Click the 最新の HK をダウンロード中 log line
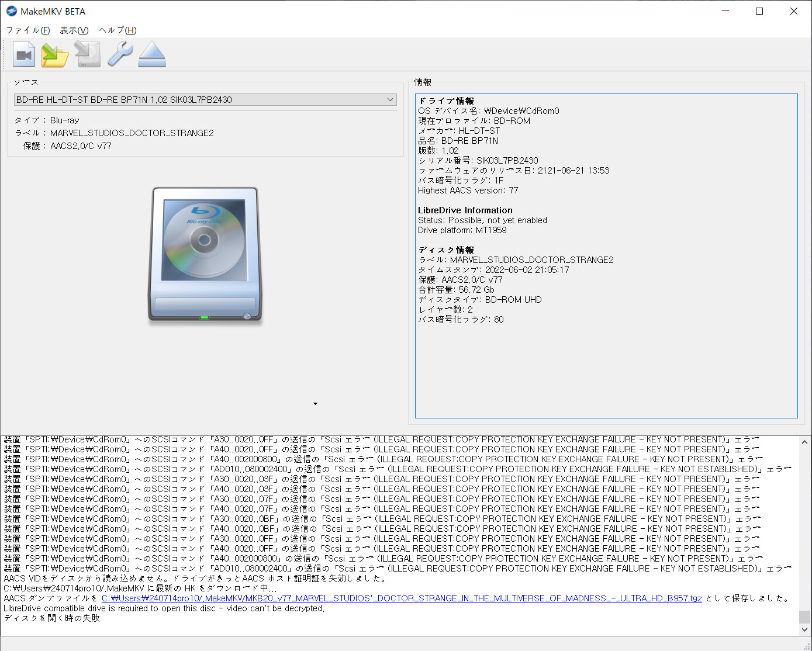 [140, 588]
